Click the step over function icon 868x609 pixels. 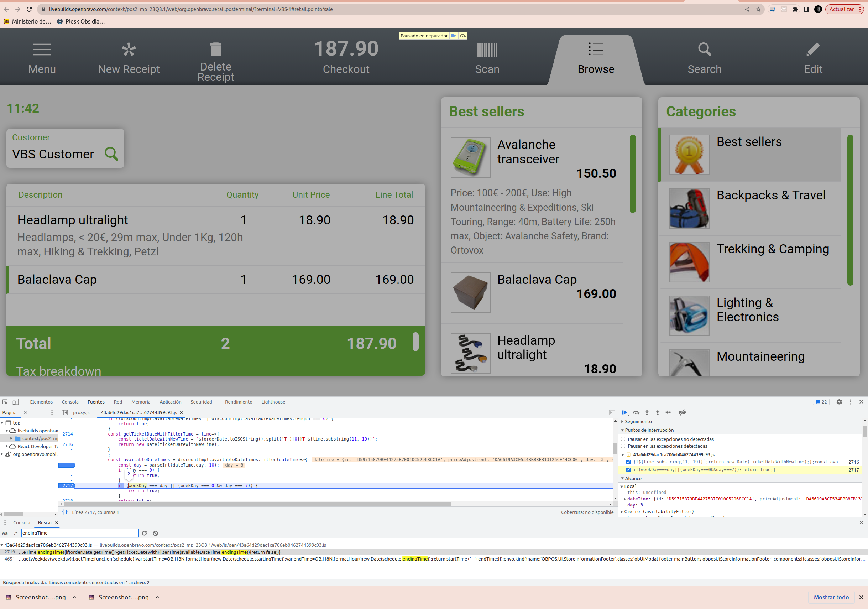(x=636, y=412)
